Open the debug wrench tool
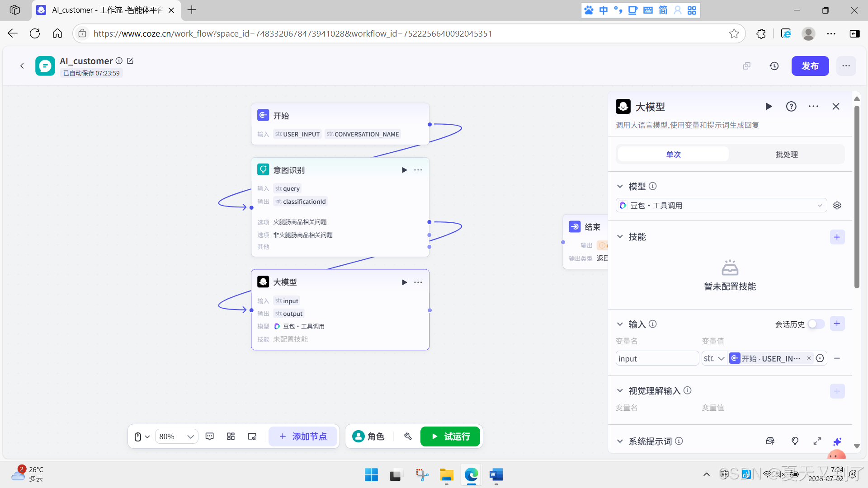 tap(408, 436)
